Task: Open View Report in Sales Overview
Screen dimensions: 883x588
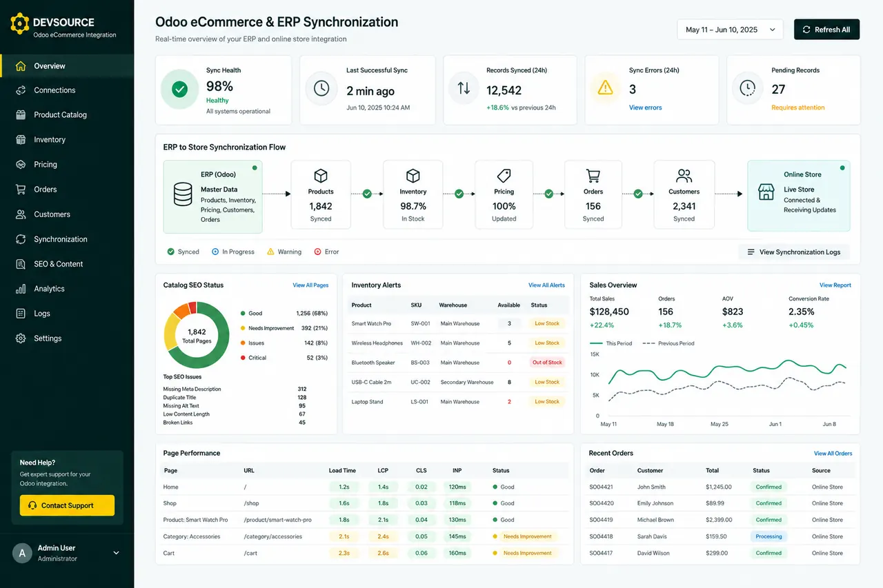Action: 835,285
